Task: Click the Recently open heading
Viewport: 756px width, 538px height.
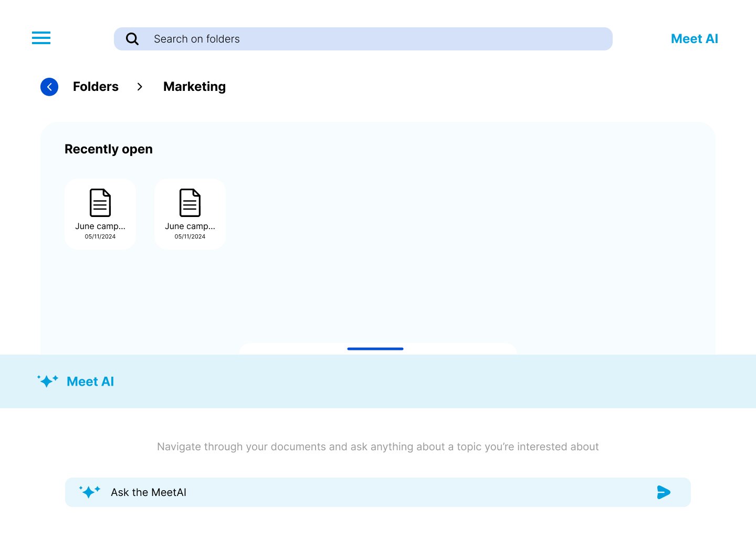Action: [x=109, y=149]
